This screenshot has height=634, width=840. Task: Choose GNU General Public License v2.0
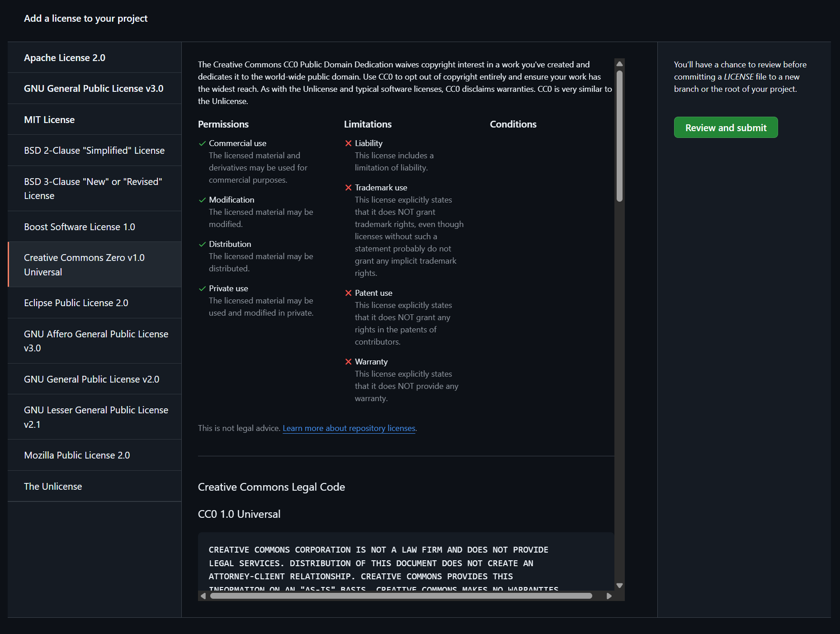94,379
